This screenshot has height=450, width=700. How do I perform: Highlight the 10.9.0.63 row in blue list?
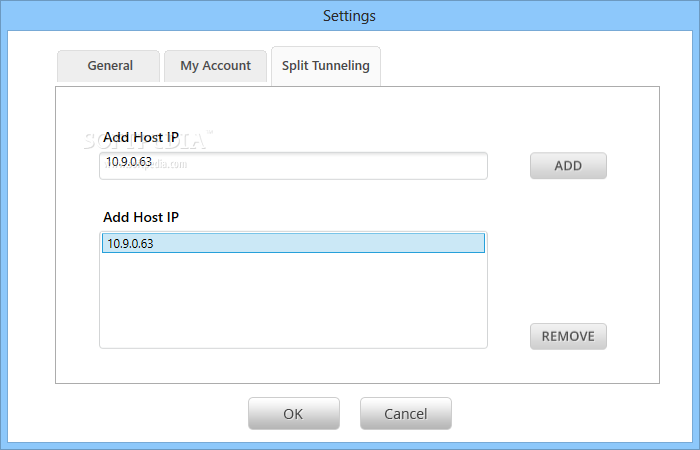click(x=293, y=243)
